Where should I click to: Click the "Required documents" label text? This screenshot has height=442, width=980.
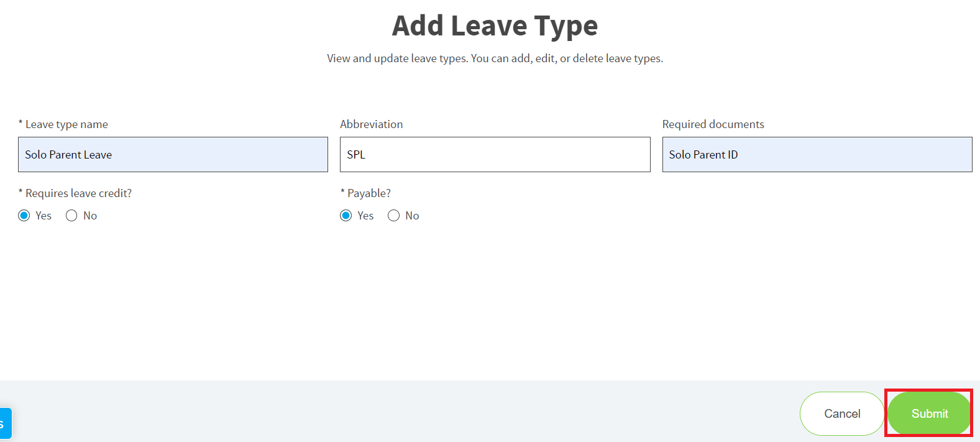[713, 124]
